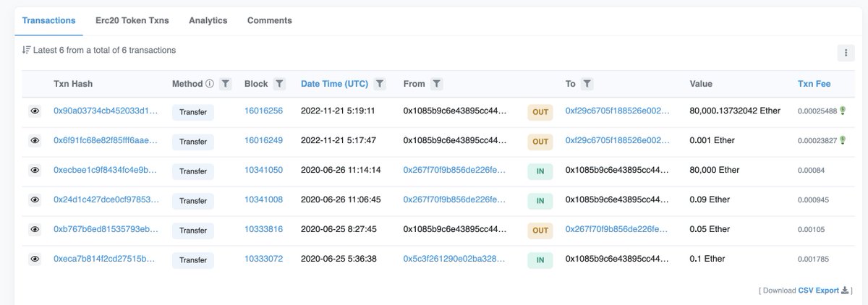The height and width of the screenshot is (305, 868).
Task: Click the Txn Fee column header
Action: pos(814,84)
